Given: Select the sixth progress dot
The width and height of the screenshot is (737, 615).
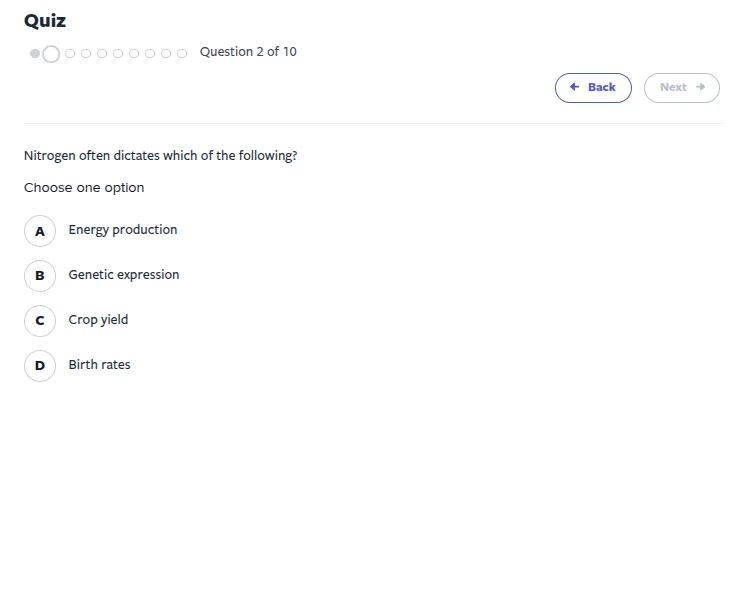Looking at the screenshot, I should pyautogui.click(x=118, y=53).
